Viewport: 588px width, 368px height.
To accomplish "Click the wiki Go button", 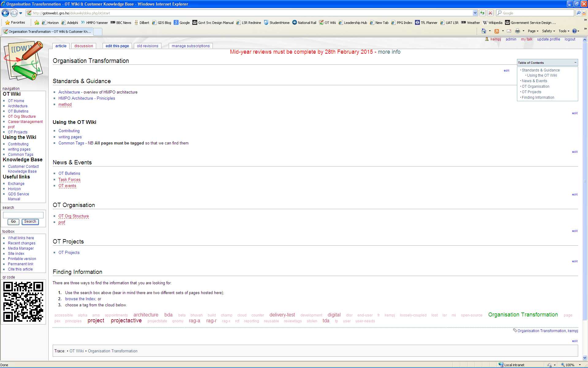I will (x=13, y=221).
